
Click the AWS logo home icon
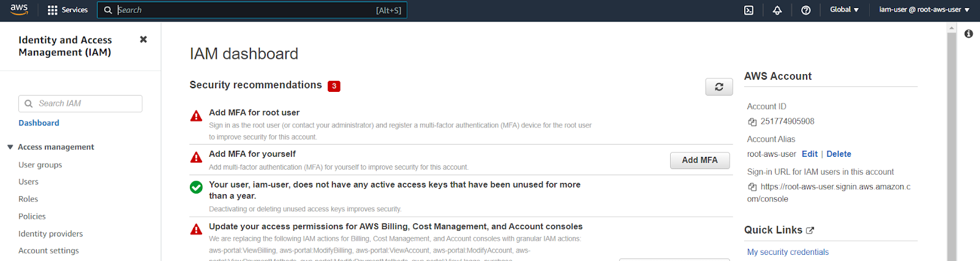pos(19,10)
